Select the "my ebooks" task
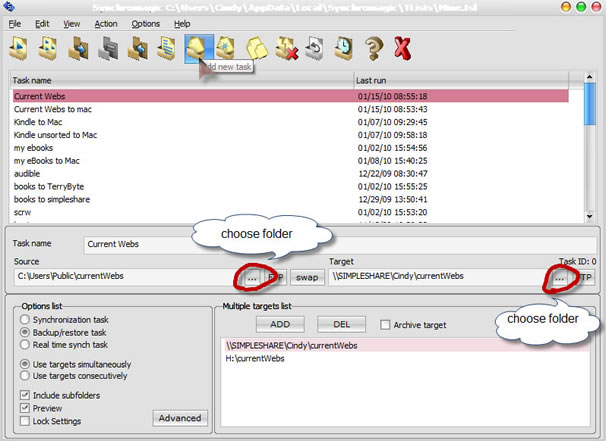The height and width of the screenshot is (441, 606). pos(291,148)
